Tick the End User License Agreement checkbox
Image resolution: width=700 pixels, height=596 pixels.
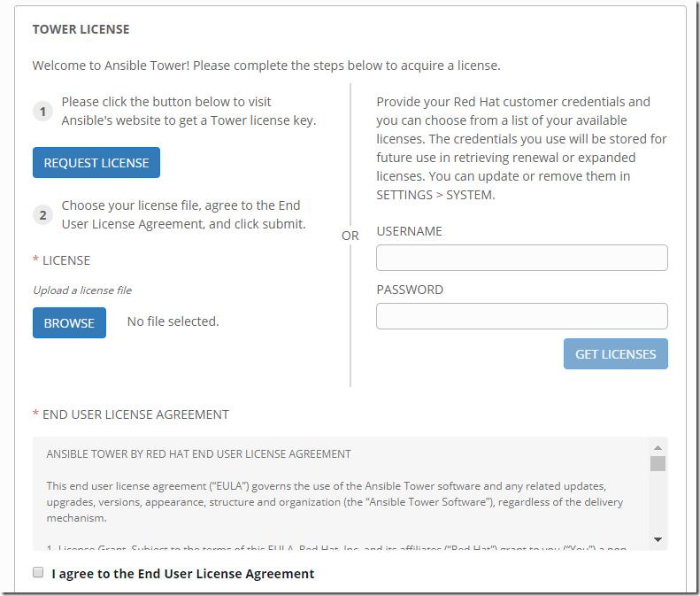pyautogui.click(x=38, y=573)
